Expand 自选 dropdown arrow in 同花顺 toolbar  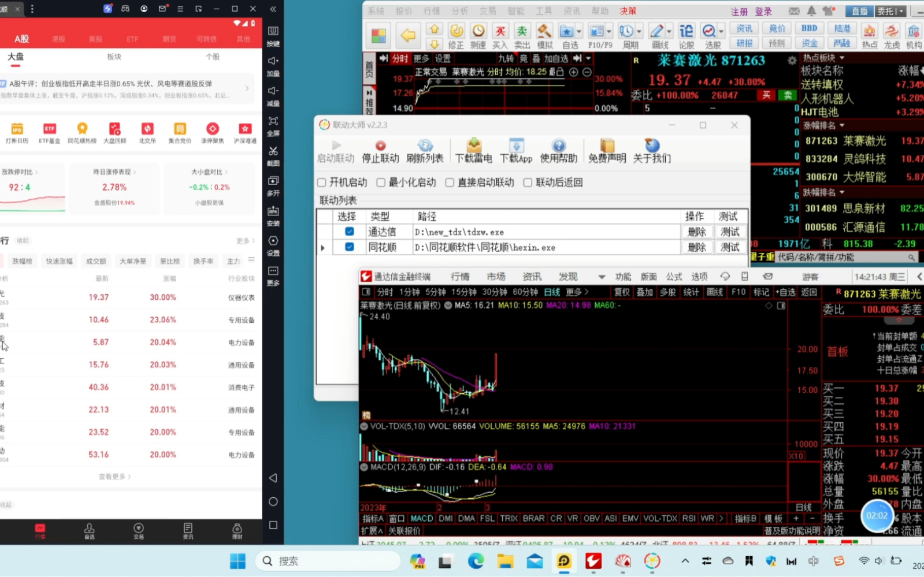578,31
